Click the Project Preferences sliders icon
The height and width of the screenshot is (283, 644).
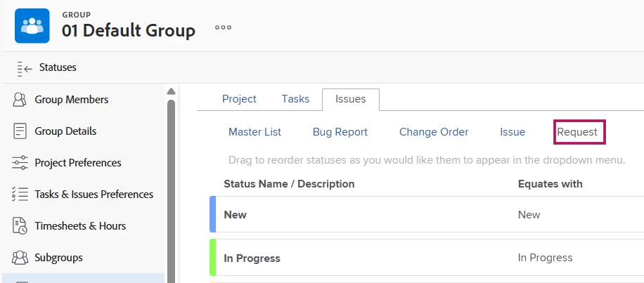[20, 163]
